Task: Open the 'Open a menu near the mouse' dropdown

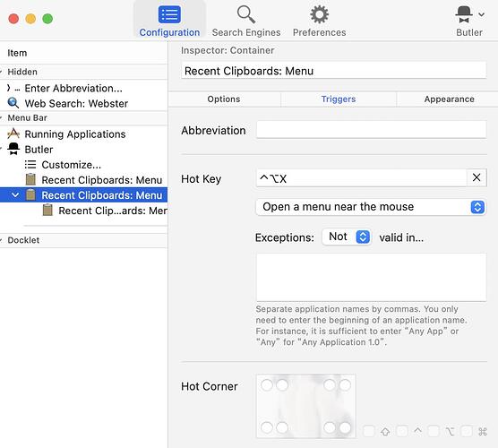Action: tap(371, 207)
